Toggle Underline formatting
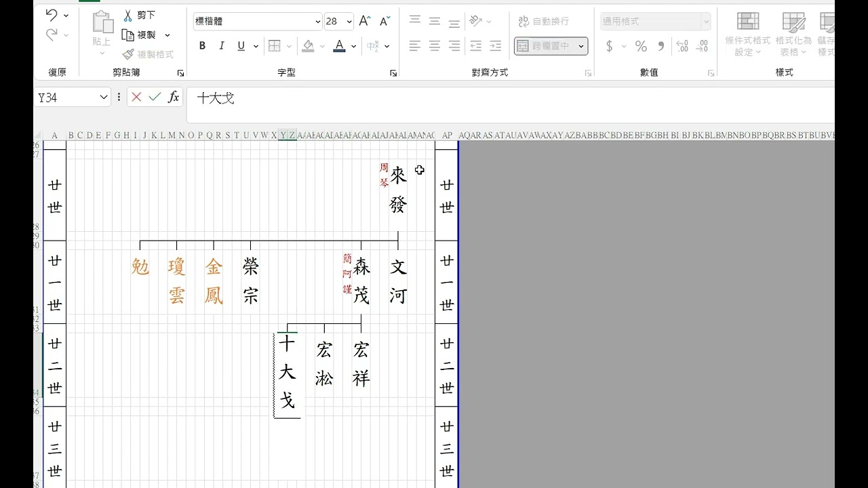868x488 pixels. pos(241,46)
